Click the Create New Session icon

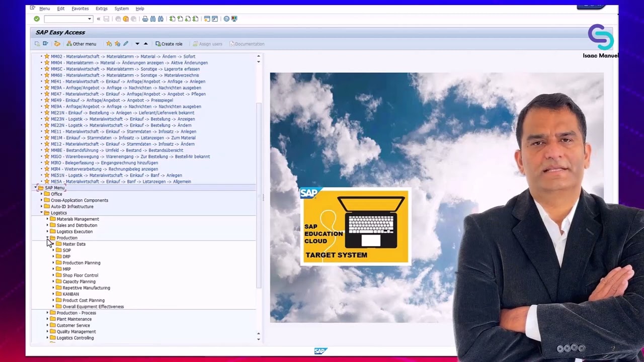click(207, 19)
